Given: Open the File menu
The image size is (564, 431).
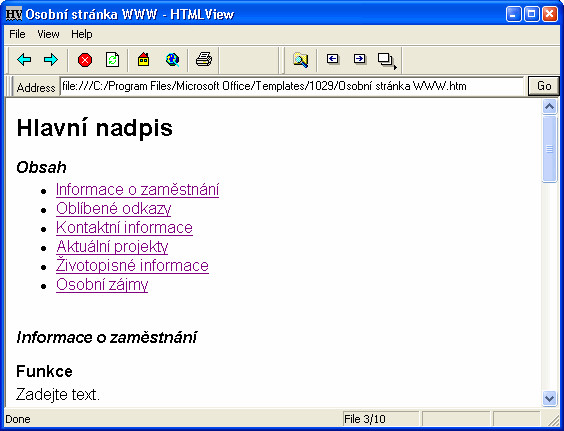Looking at the screenshot, I should tap(17, 34).
